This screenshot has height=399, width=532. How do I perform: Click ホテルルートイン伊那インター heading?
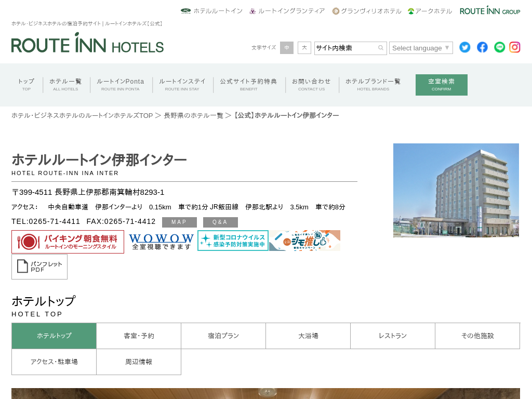99,159
